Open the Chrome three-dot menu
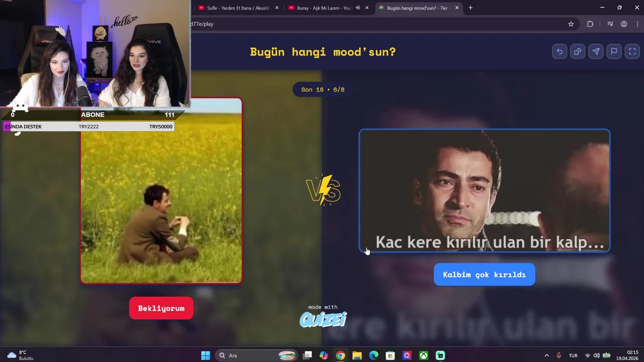The height and width of the screenshot is (362, 644). [637, 24]
